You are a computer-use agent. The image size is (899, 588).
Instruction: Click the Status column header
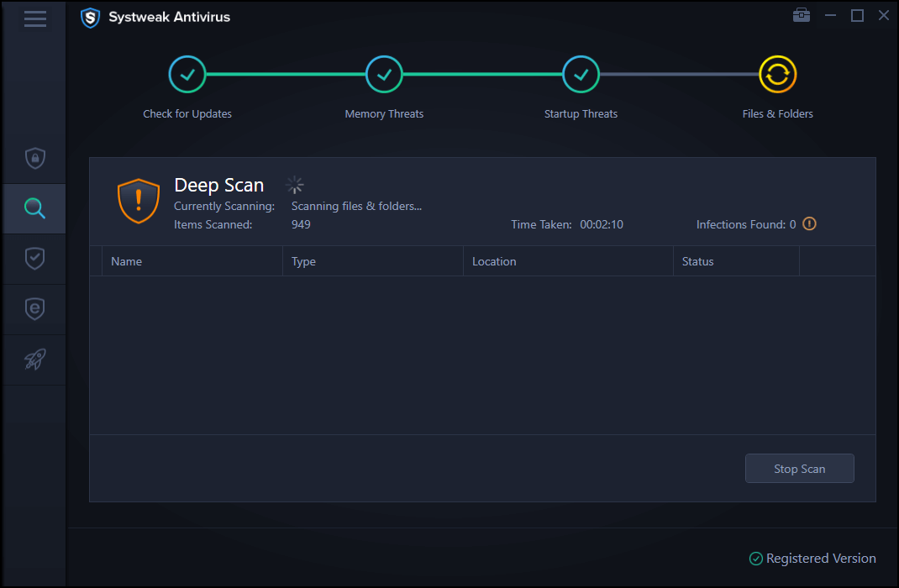point(697,261)
